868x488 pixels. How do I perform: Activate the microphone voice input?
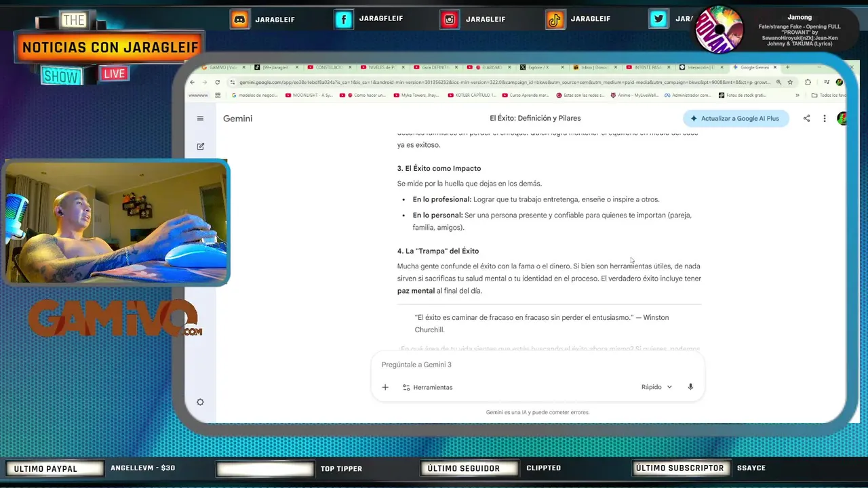coord(690,387)
